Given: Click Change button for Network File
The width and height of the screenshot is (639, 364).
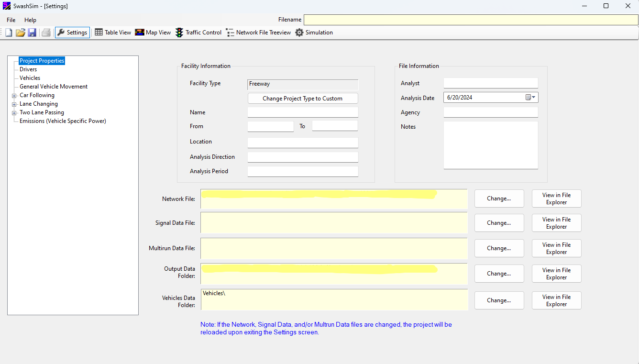Looking at the screenshot, I should (x=499, y=199).
